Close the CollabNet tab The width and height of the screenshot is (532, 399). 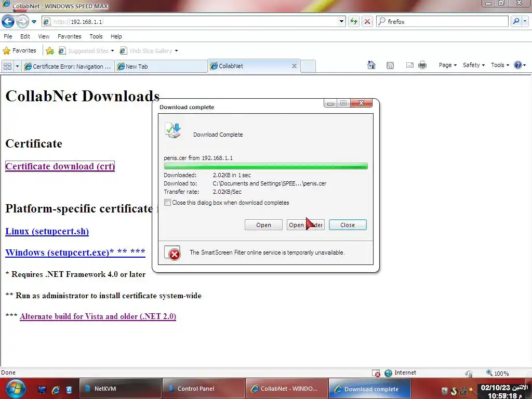click(295, 66)
